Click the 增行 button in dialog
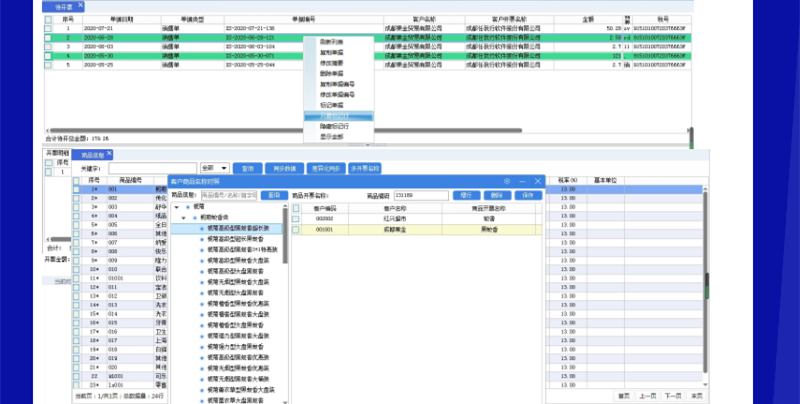800x404 pixels. click(x=466, y=195)
